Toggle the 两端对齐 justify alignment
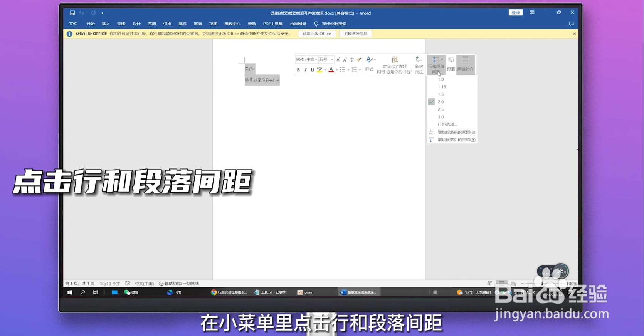This screenshot has height=336, width=644. click(x=465, y=64)
